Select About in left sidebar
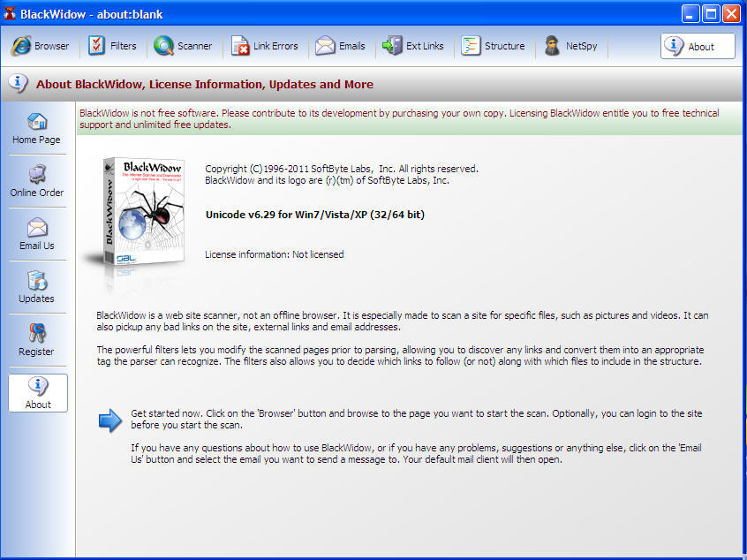 click(38, 393)
